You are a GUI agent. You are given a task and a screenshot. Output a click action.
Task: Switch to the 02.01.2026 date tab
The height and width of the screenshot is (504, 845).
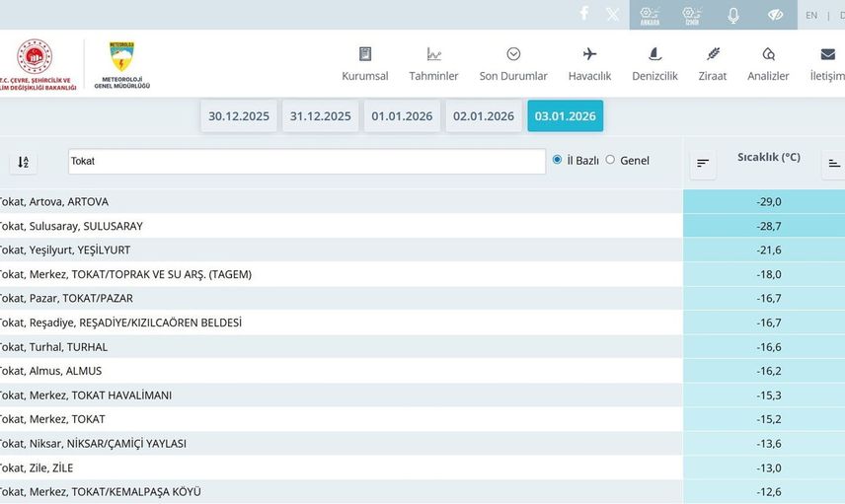point(484,116)
